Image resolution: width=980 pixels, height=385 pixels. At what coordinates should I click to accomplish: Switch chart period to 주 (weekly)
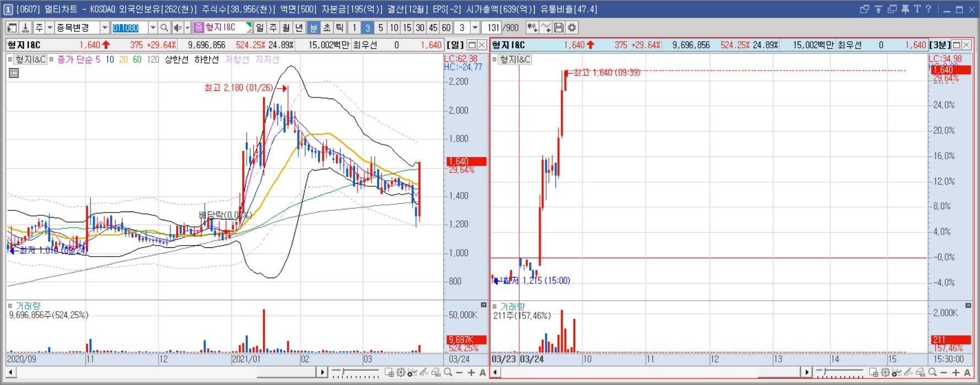click(273, 28)
